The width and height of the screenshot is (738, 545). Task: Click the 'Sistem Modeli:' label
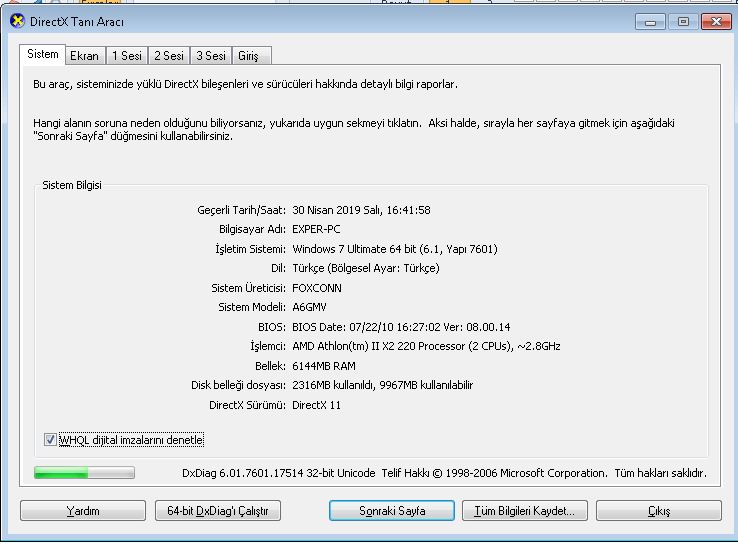(252, 307)
